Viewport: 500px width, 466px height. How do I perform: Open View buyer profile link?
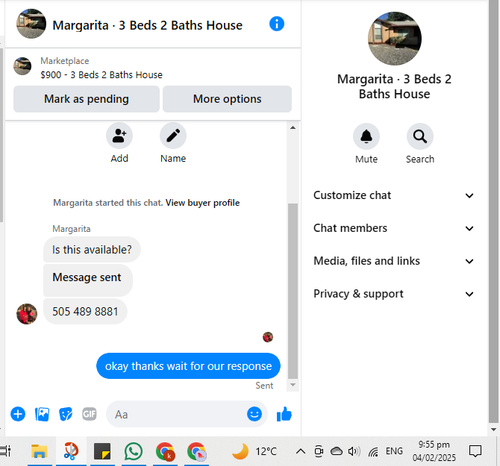pyautogui.click(x=203, y=203)
